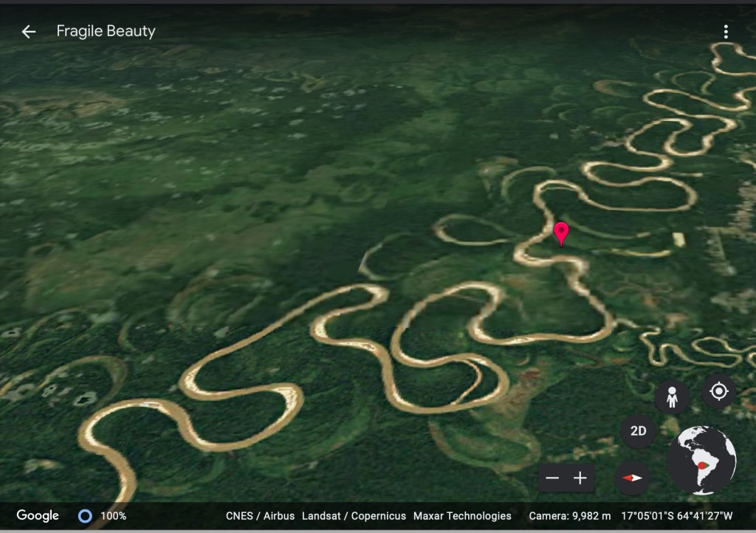Reset orientation using the compass icon

[633, 478]
